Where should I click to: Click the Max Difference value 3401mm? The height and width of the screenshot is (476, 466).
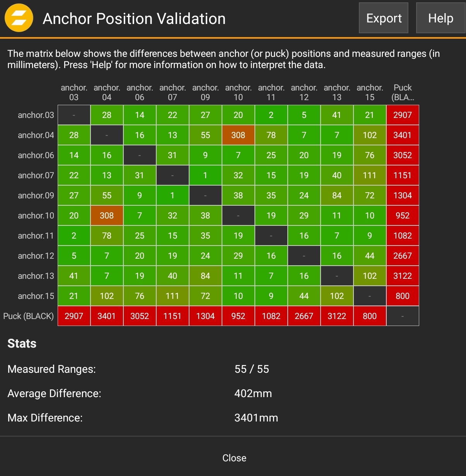pyautogui.click(x=256, y=418)
